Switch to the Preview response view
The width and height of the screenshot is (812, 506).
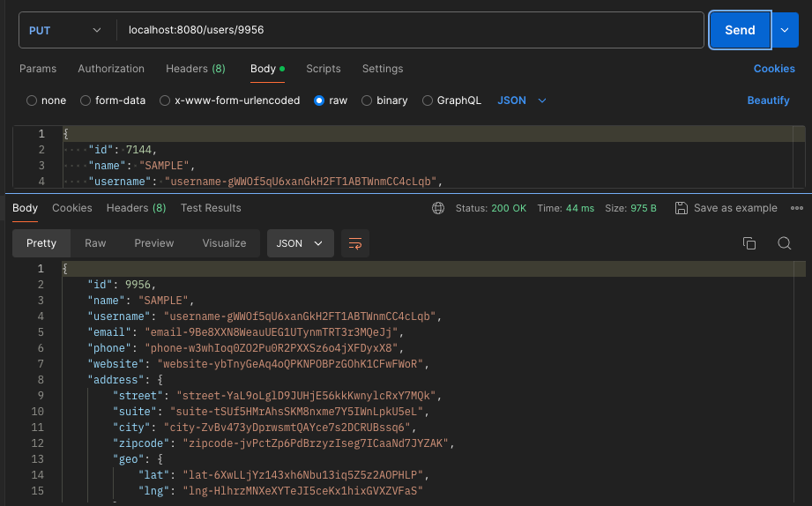(x=153, y=243)
